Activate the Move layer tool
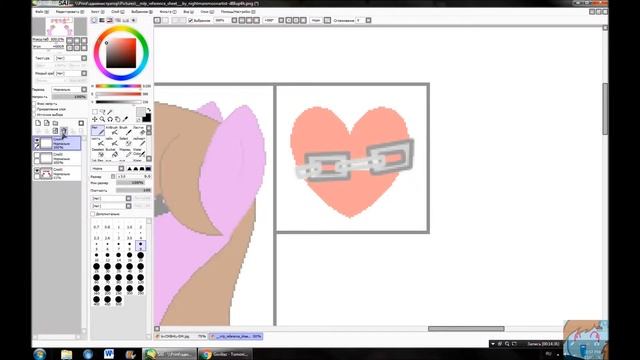640x360 pixels. (x=95, y=119)
